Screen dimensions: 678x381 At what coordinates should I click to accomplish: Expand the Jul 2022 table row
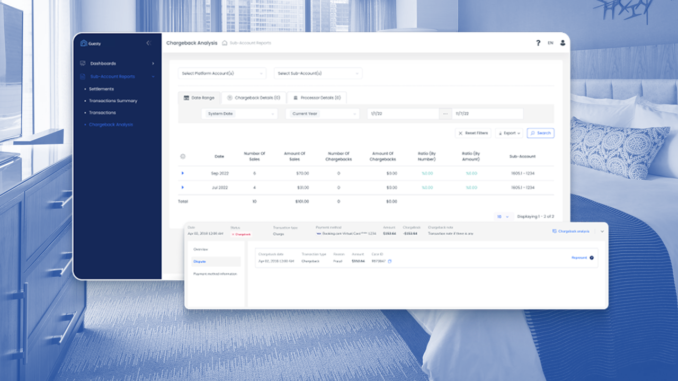182,187
